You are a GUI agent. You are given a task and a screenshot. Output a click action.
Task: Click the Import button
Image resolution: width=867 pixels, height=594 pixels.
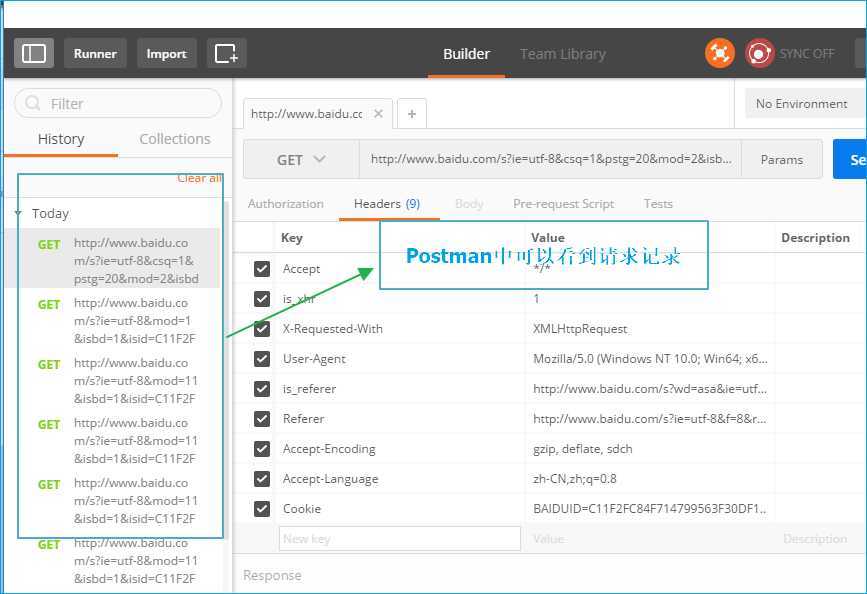coord(166,54)
